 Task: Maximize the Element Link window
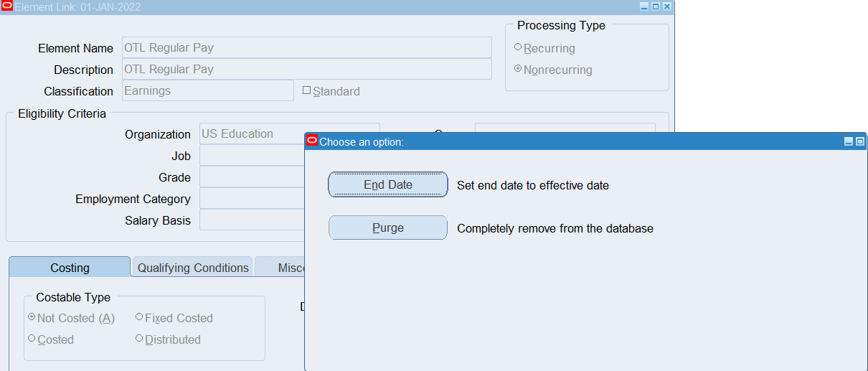coord(655,6)
